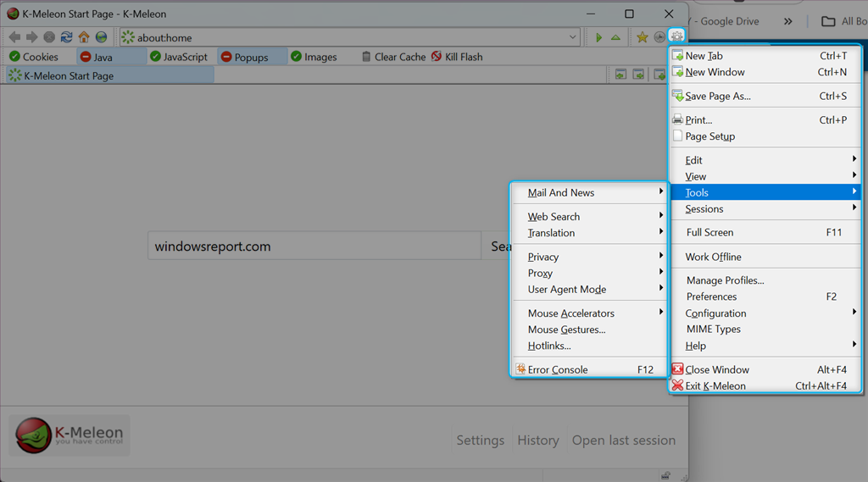The width and height of the screenshot is (868, 482).
Task: Open Manage Profiles menu item
Action: coord(766,280)
